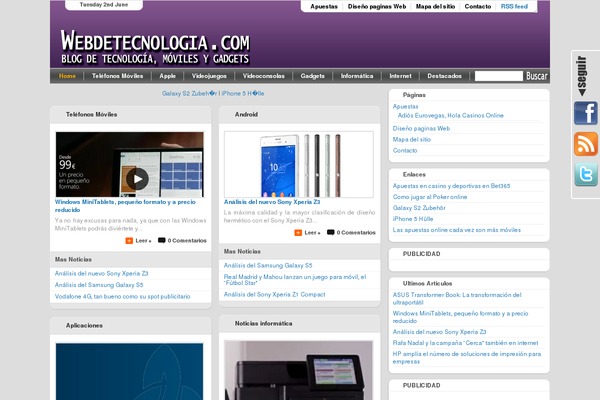The height and width of the screenshot is (400, 600).
Task: Click the printer image in Noticias informática
Action: click(298, 370)
